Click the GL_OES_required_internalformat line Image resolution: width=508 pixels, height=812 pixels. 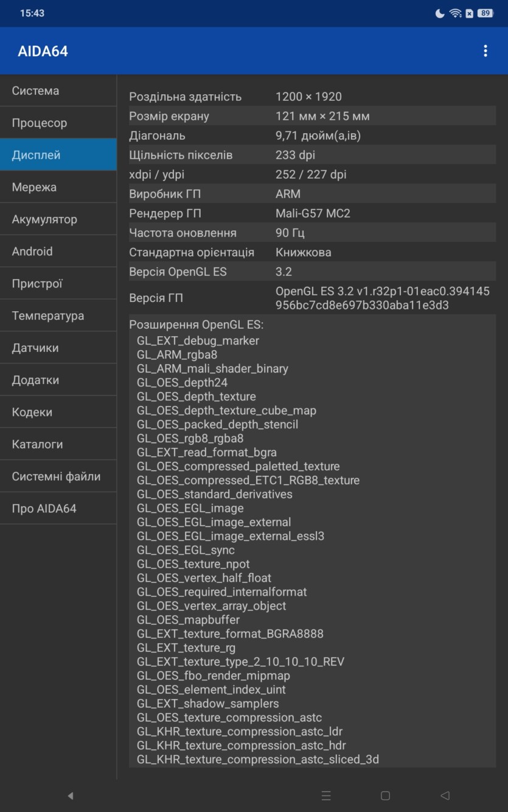221,593
